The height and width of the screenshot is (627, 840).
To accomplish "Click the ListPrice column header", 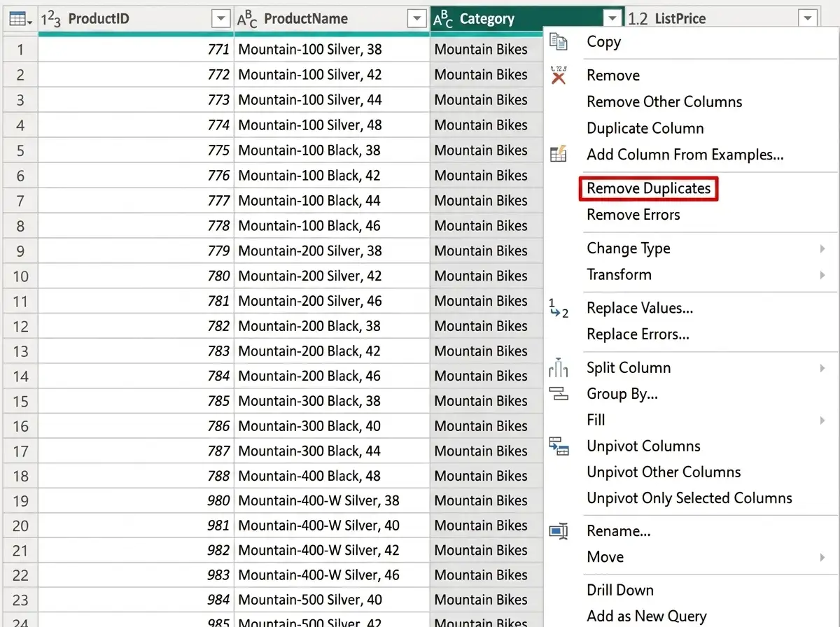I will (722, 19).
